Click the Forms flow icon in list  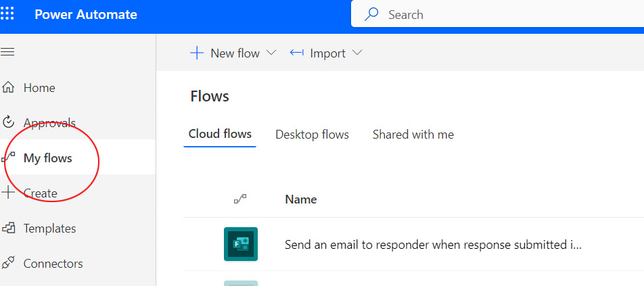pos(241,244)
